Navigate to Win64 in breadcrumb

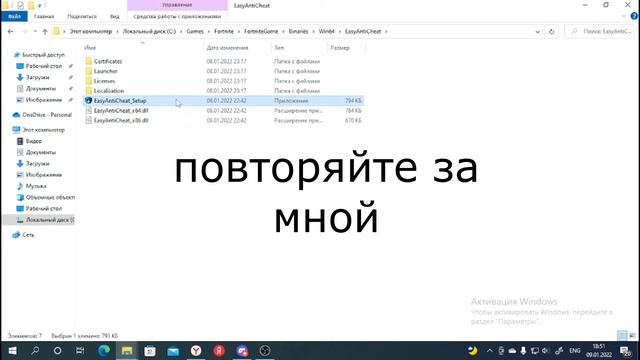click(327, 31)
